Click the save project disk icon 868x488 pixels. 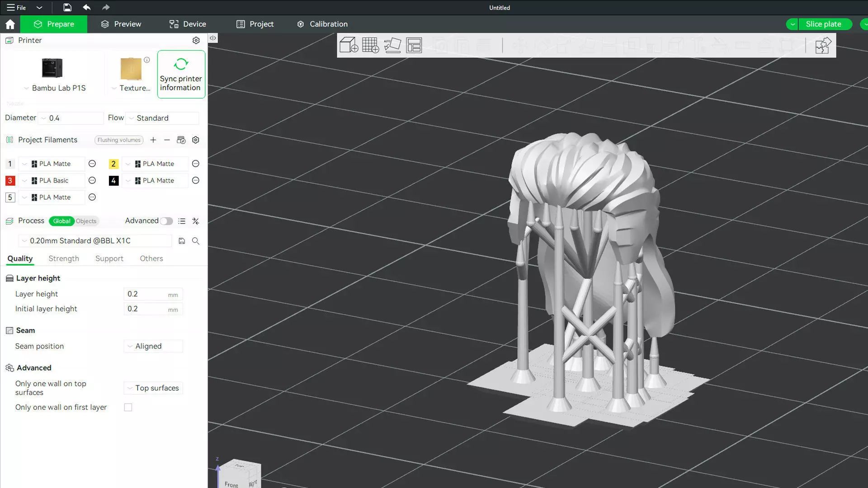tap(67, 7)
